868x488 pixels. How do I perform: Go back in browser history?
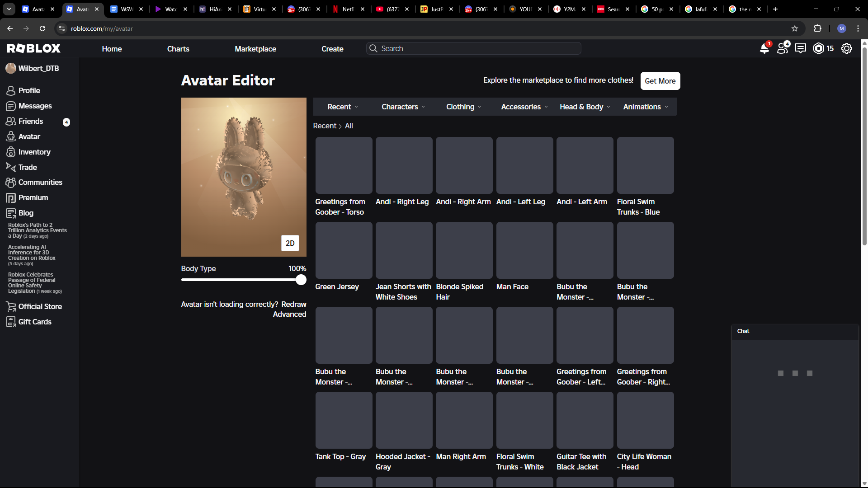click(x=10, y=28)
